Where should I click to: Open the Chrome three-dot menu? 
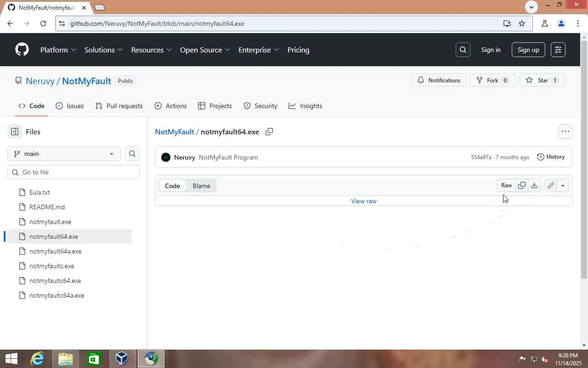[x=578, y=23]
